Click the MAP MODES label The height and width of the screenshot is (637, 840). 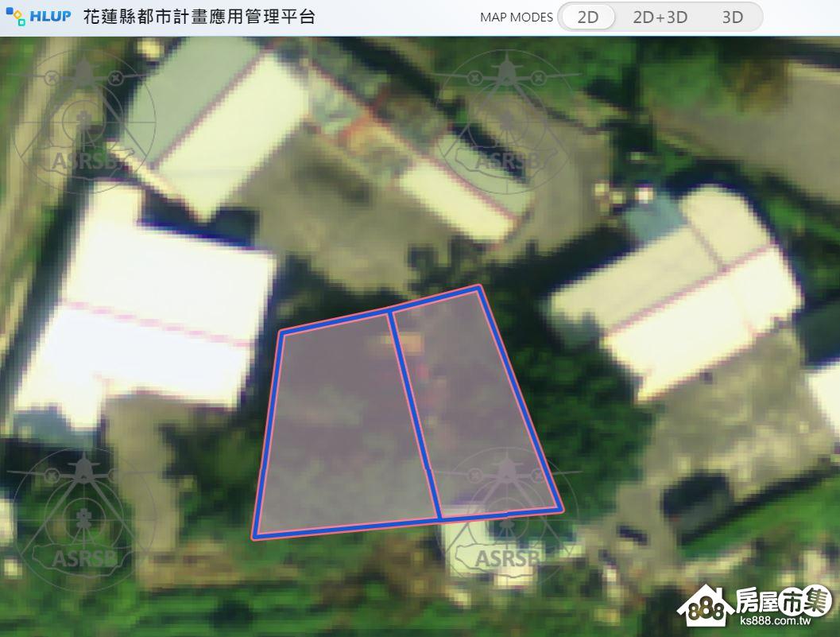coord(517,17)
